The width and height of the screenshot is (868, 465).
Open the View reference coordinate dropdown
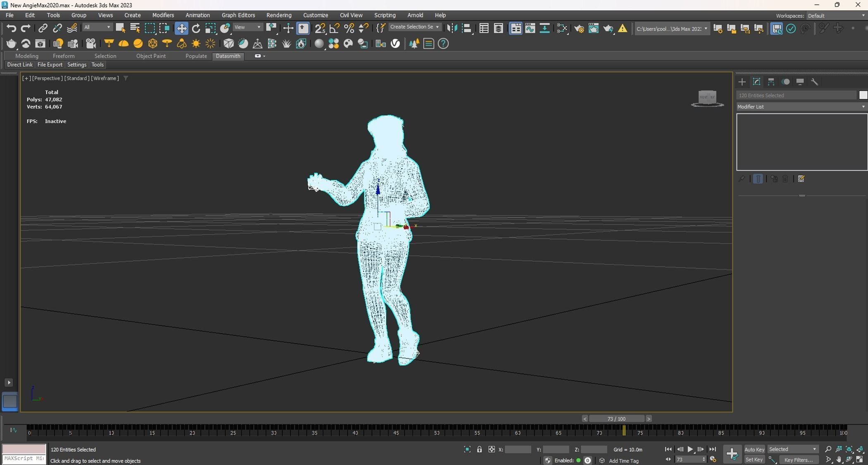(248, 27)
